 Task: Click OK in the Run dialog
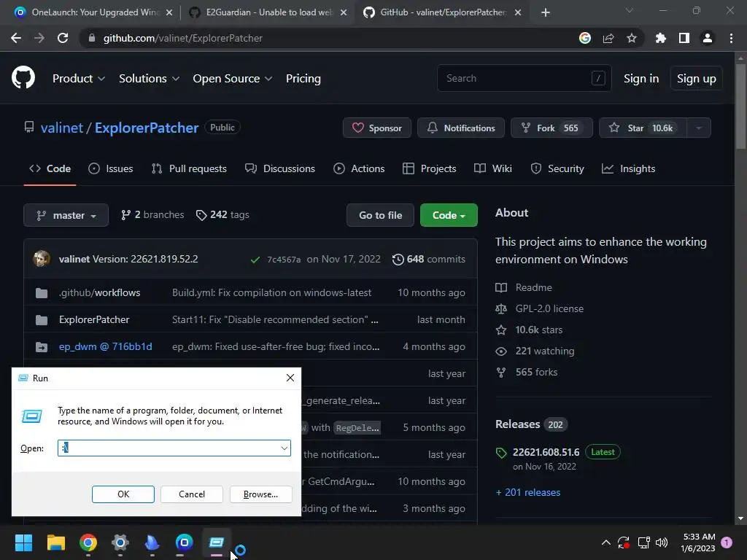point(123,494)
